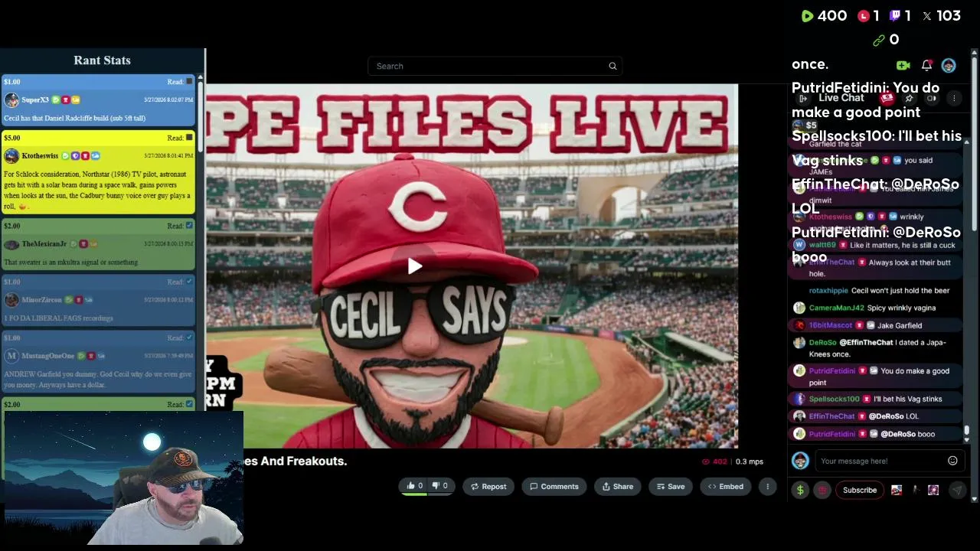Mark SuperX3 rant as read

coord(190,82)
